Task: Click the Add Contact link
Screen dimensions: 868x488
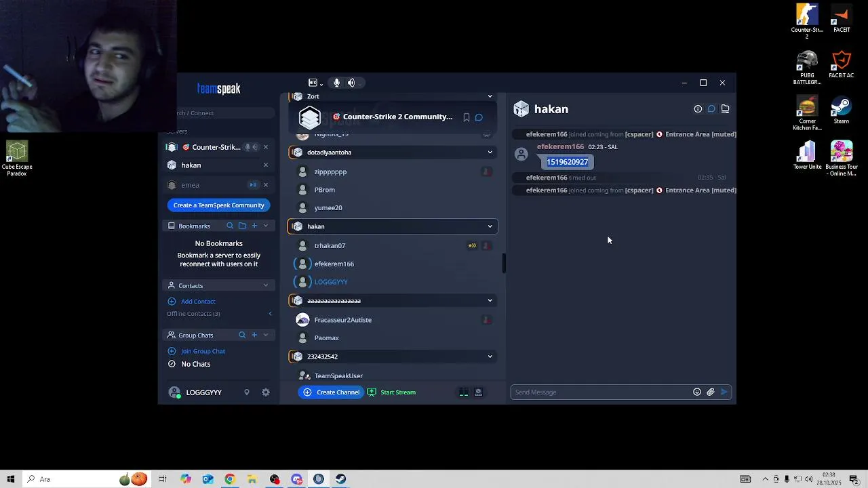Action: coord(198,302)
